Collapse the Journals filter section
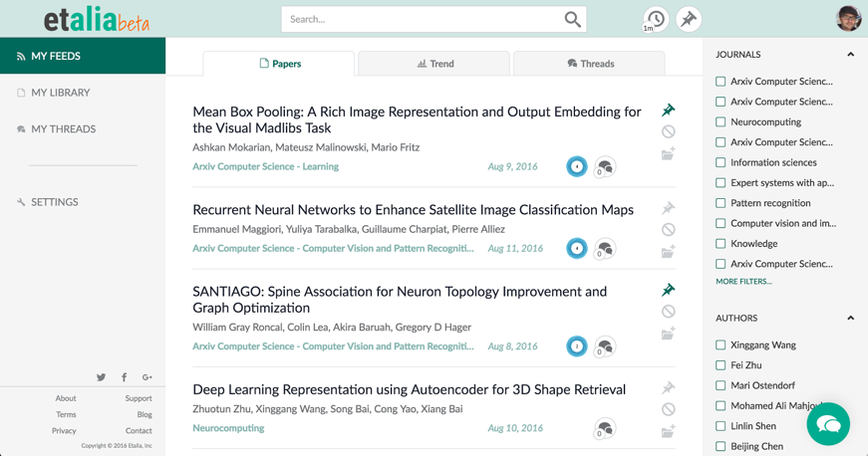Viewport: 868px width, 456px height. pyautogui.click(x=850, y=55)
